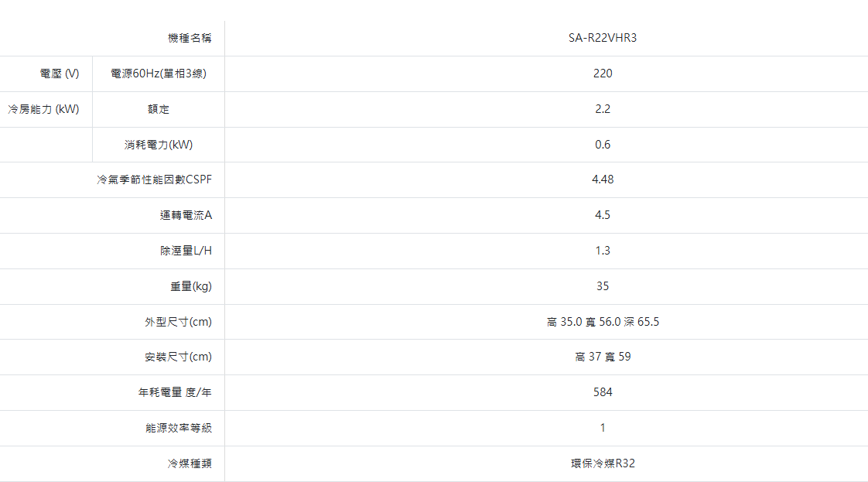Click the 運轉電流A row label
Screen dimensions: 868x482
[x=186, y=215]
